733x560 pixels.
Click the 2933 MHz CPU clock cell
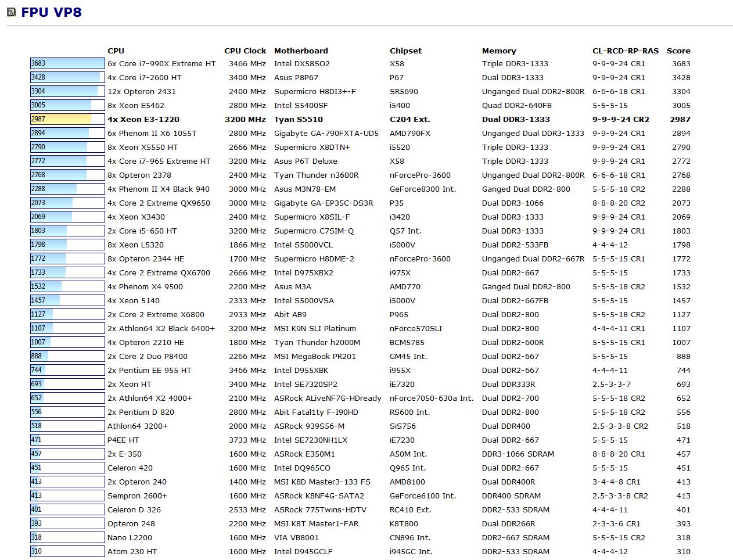pyautogui.click(x=247, y=314)
